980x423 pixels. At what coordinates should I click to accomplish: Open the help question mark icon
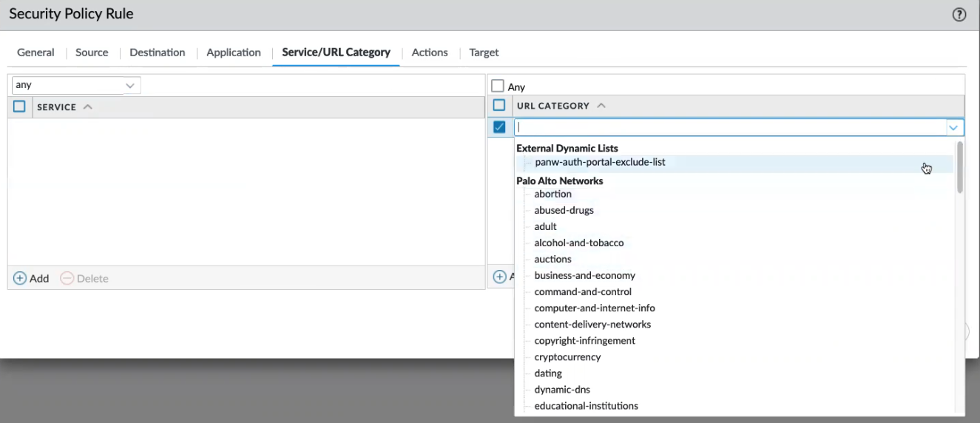click(x=959, y=15)
